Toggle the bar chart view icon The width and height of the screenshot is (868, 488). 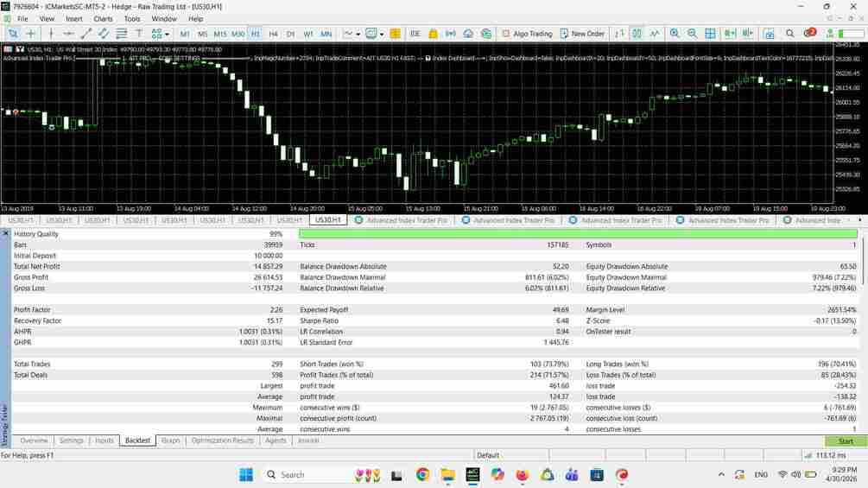click(619, 34)
